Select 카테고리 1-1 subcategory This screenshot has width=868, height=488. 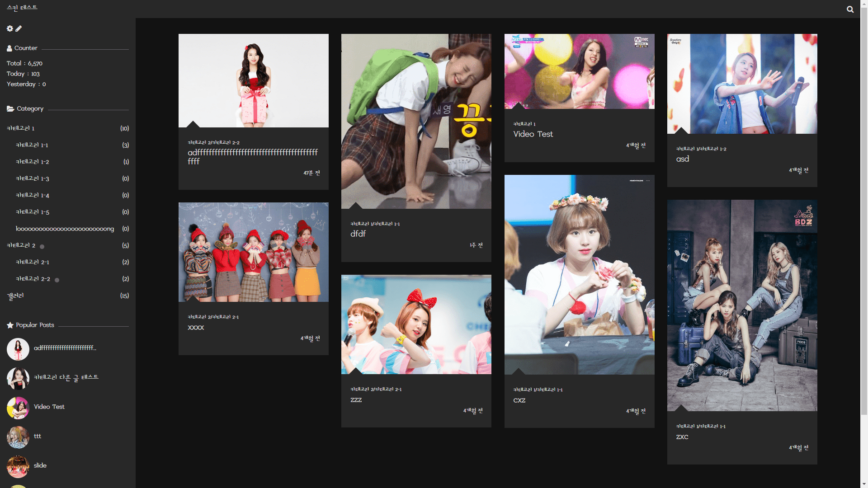[x=32, y=145]
